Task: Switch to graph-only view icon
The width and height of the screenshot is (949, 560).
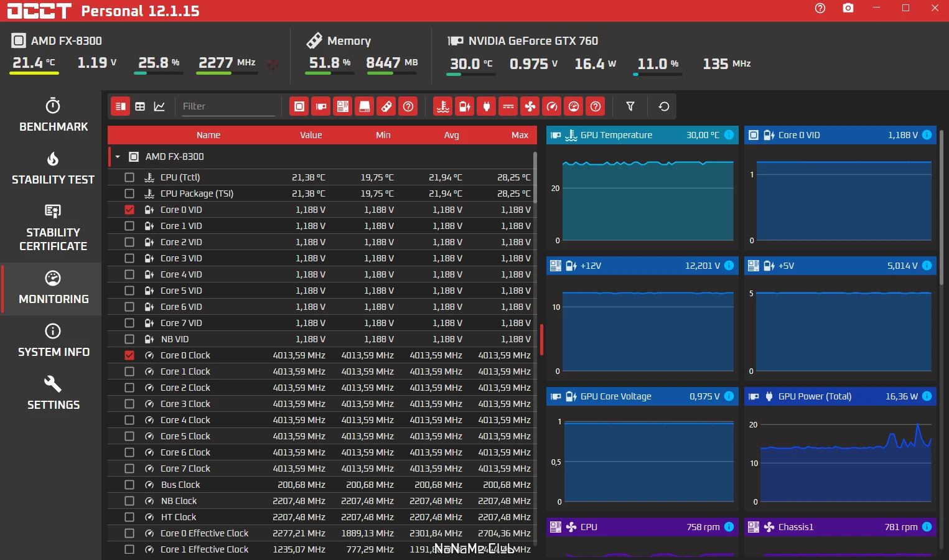Action: coord(159,106)
